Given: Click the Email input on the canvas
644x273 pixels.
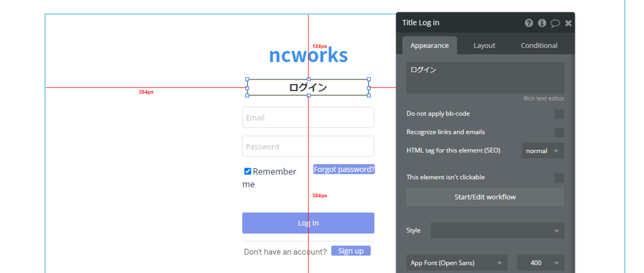Looking at the screenshot, I should coord(308,117).
